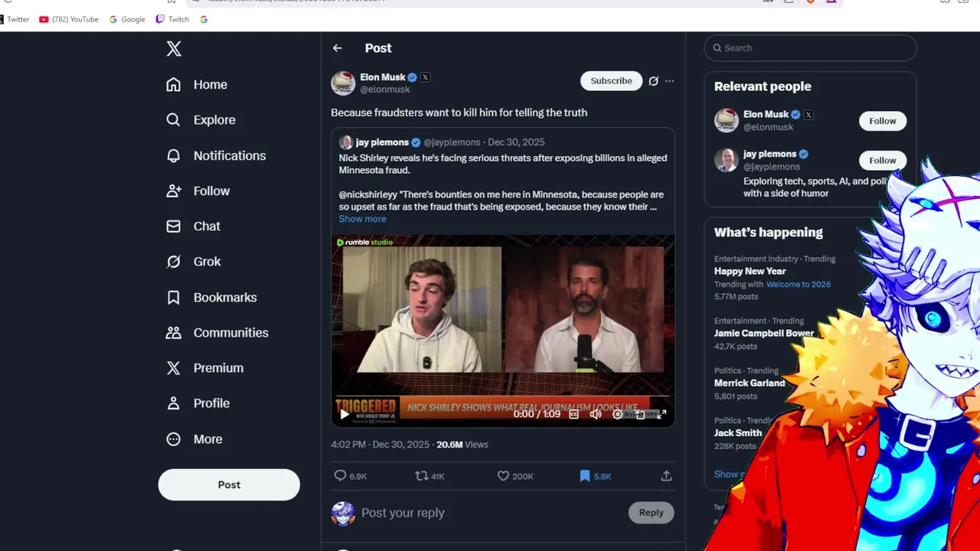This screenshot has width=980, height=551.
Task: Open Notifications from sidebar
Action: tap(216, 155)
